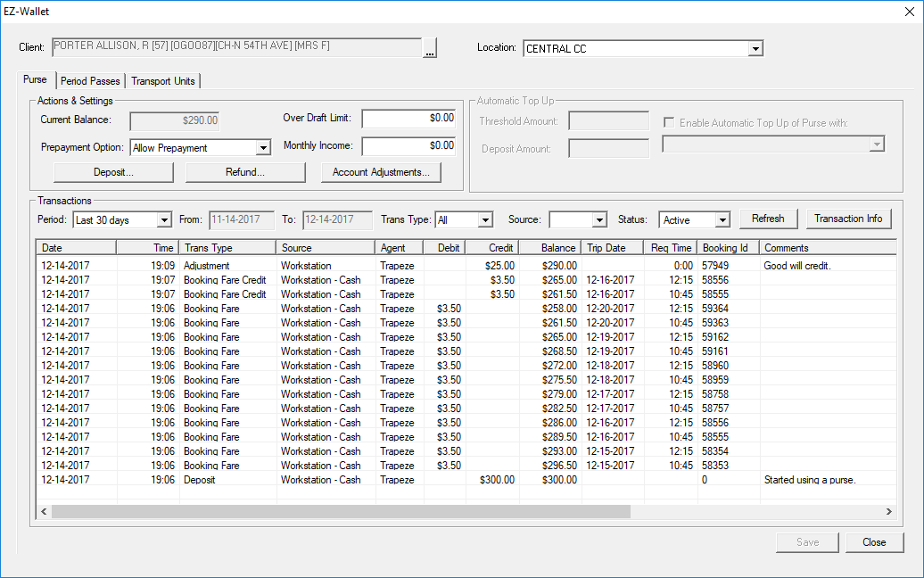Sort transactions by the Date column header
924x578 pixels.
pos(76,247)
